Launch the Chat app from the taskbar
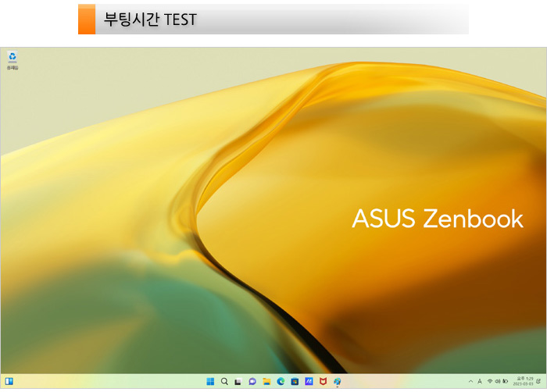The height and width of the screenshot is (392, 547). coord(252,382)
